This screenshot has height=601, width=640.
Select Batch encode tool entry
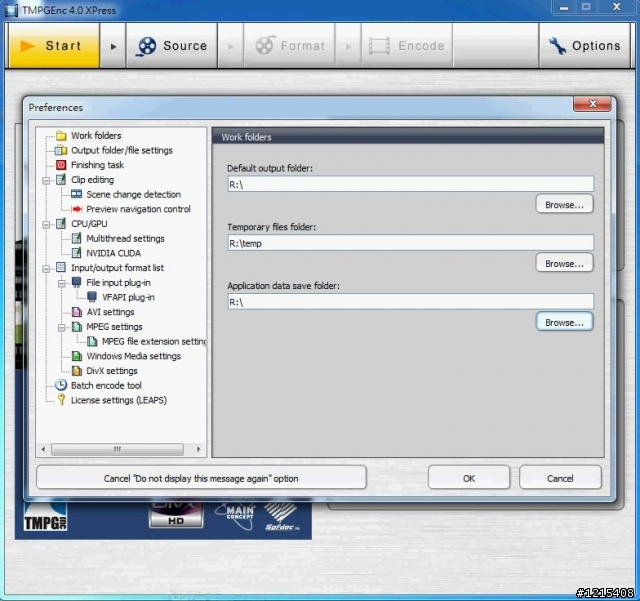(x=106, y=385)
